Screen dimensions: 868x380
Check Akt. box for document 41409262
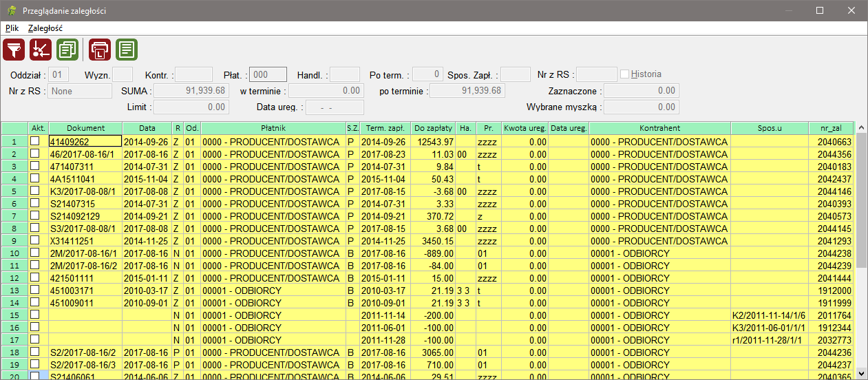click(x=35, y=141)
